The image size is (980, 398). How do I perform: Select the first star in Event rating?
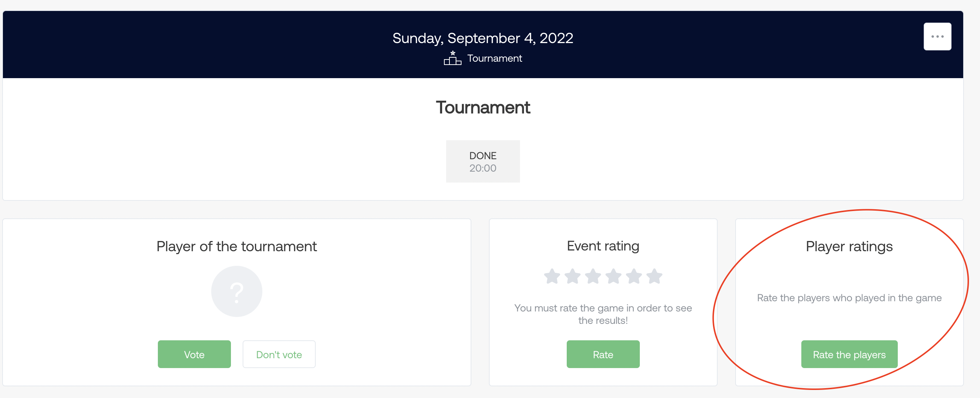pos(552,276)
